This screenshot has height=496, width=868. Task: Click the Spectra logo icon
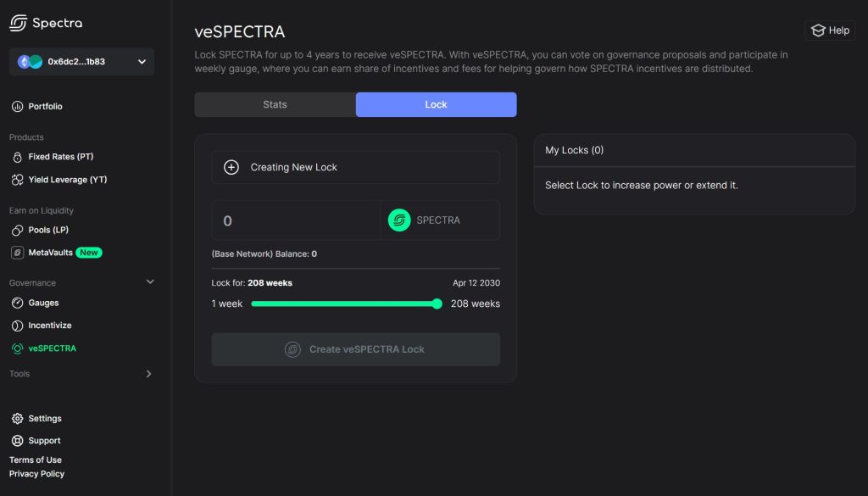[x=18, y=23]
